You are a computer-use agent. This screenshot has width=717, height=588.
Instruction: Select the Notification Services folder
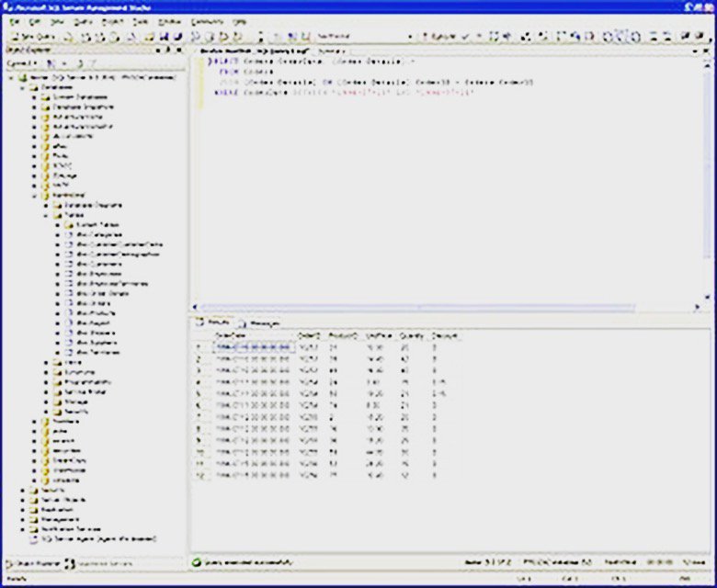[x=71, y=529]
